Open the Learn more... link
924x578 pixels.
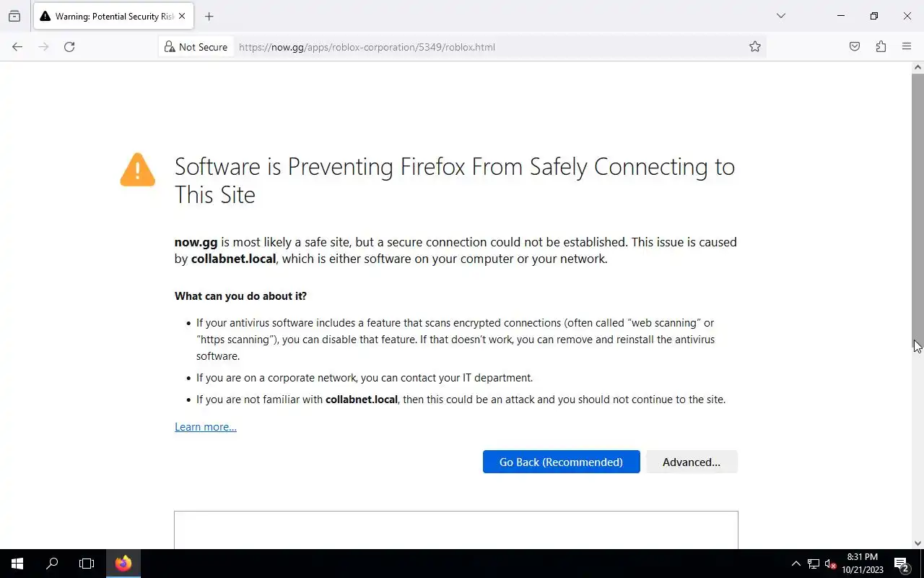click(206, 427)
